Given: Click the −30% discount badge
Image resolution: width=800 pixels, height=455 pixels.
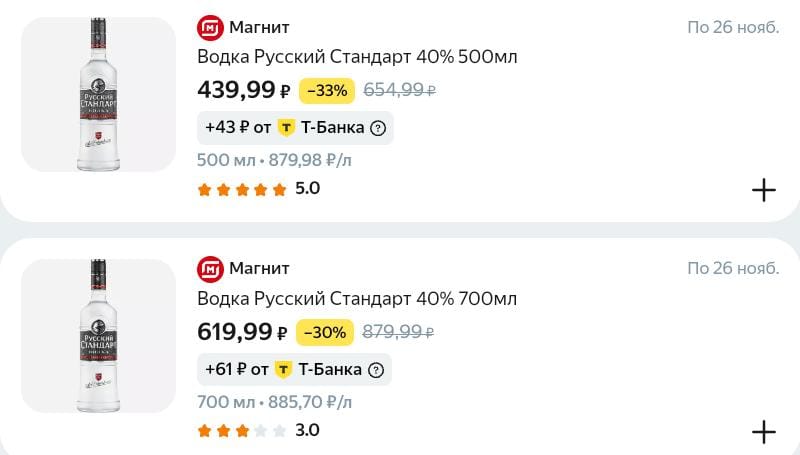Looking at the screenshot, I should [x=325, y=333].
